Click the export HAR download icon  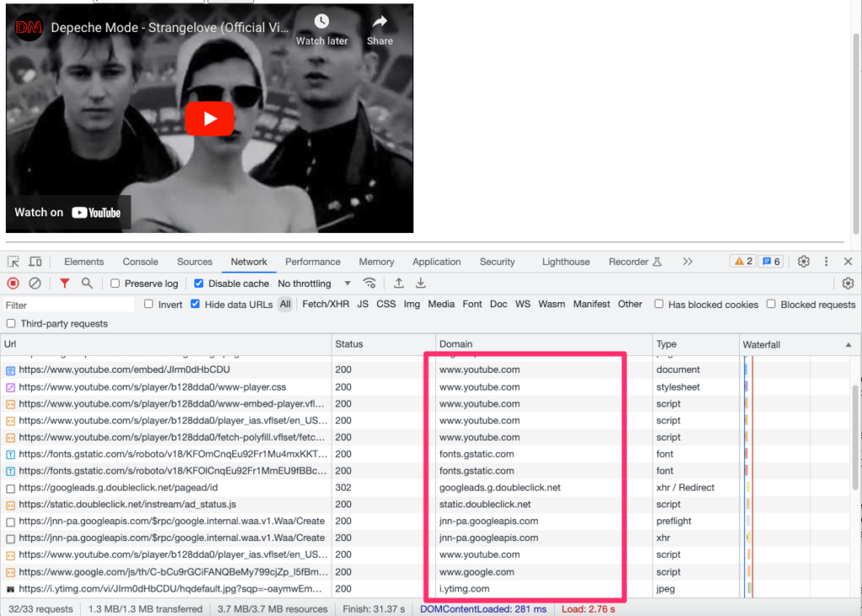coord(421,284)
